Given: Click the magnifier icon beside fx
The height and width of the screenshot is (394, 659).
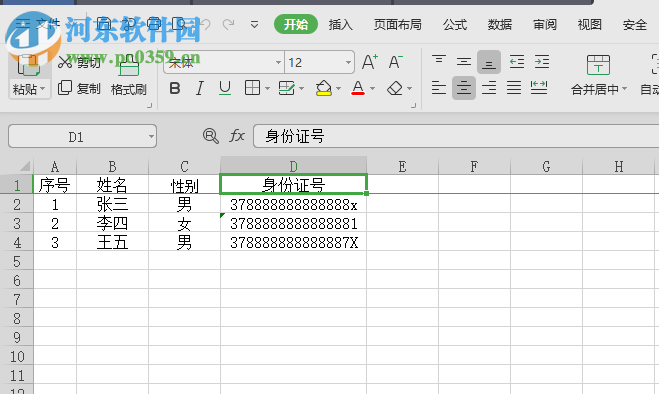Looking at the screenshot, I should click(211, 136).
